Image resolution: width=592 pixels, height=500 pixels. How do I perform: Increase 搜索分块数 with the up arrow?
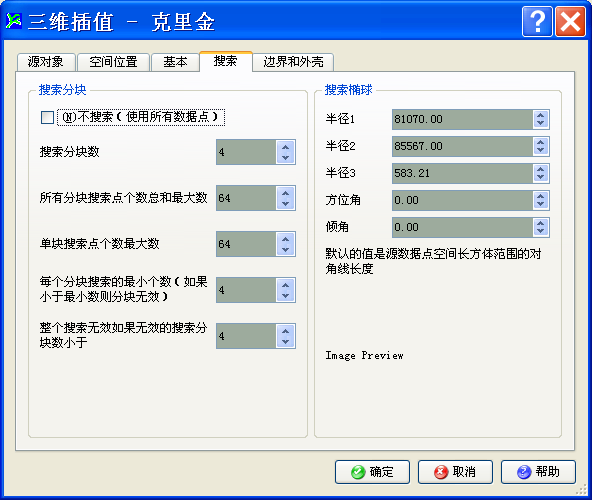(x=285, y=147)
